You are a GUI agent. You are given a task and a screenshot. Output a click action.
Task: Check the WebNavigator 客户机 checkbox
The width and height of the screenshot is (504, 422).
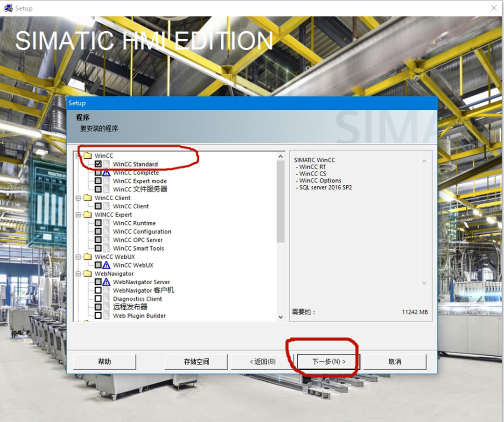click(x=98, y=290)
